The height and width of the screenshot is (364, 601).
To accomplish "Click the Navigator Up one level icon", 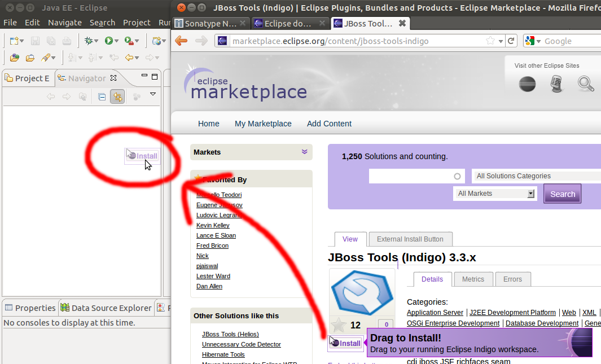I will pyautogui.click(x=82, y=97).
